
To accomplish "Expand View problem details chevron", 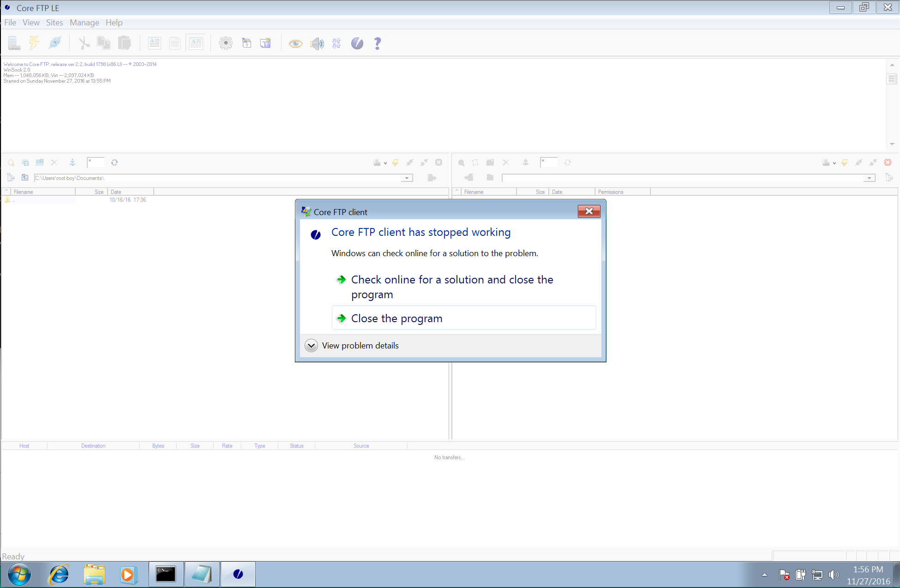I will [x=312, y=346].
